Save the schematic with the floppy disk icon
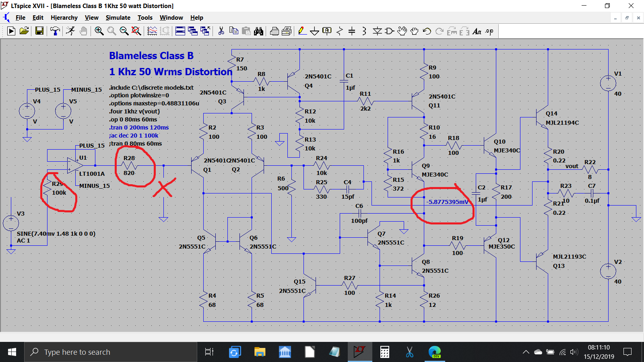The image size is (644, 362). coord(39,31)
